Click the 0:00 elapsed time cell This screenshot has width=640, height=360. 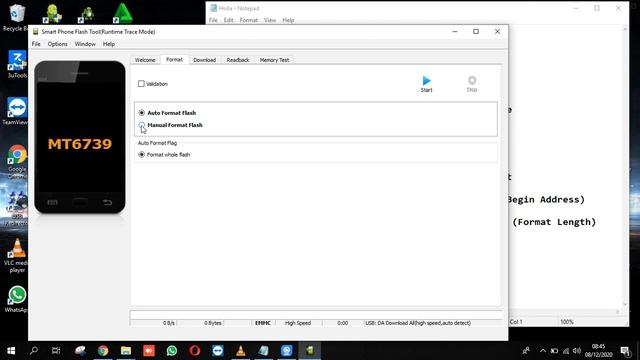coord(342,323)
